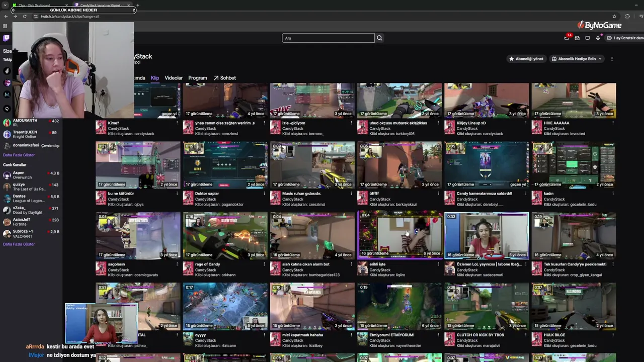Screen dimensions: 644x362
Task: Open more options for clip 'üfffff'
Action: tap(438, 194)
